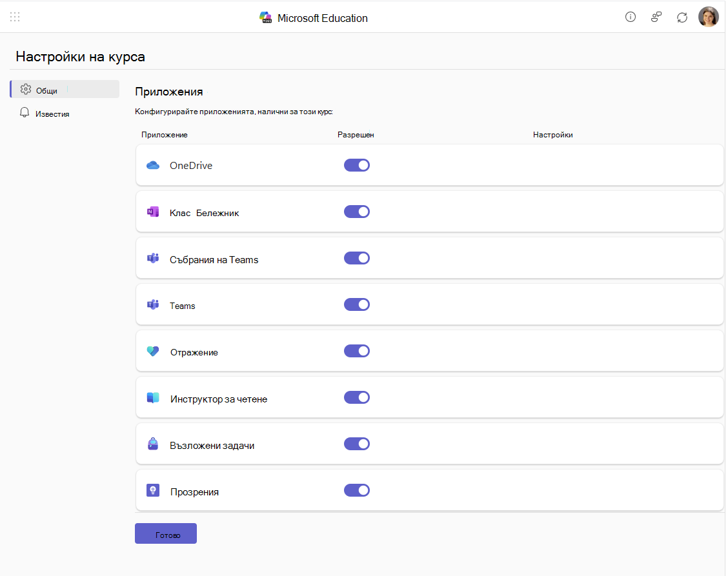The image size is (728, 576).
Task: Click the Отражение app name
Action: click(194, 353)
